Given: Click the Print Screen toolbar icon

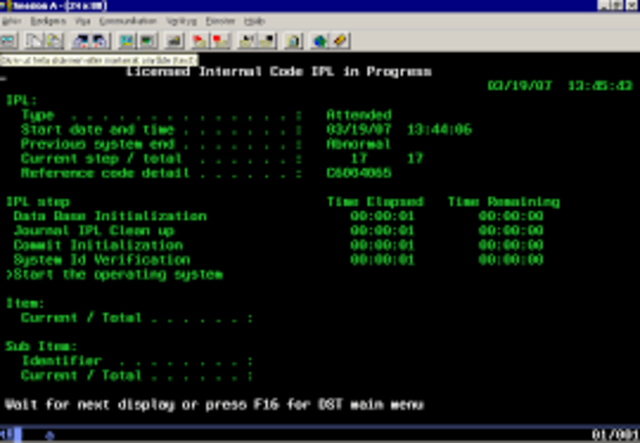Looking at the screenshot, I should (9, 41).
